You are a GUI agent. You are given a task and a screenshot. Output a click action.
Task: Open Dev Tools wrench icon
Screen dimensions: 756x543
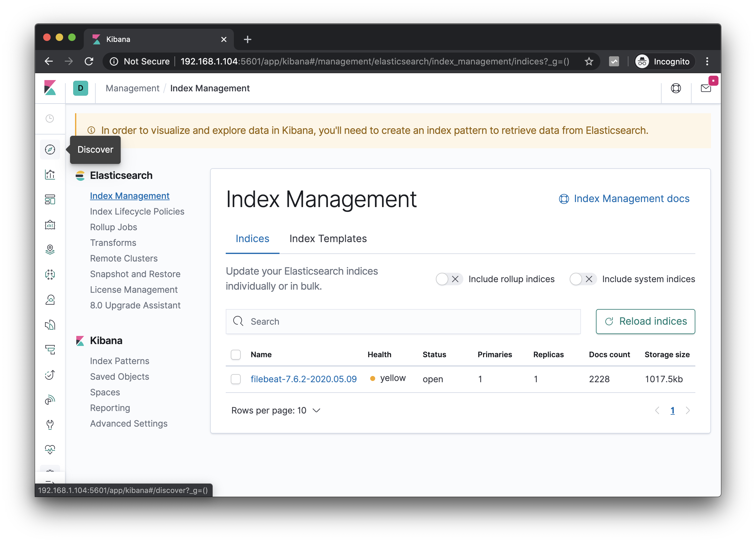[x=50, y=424]
